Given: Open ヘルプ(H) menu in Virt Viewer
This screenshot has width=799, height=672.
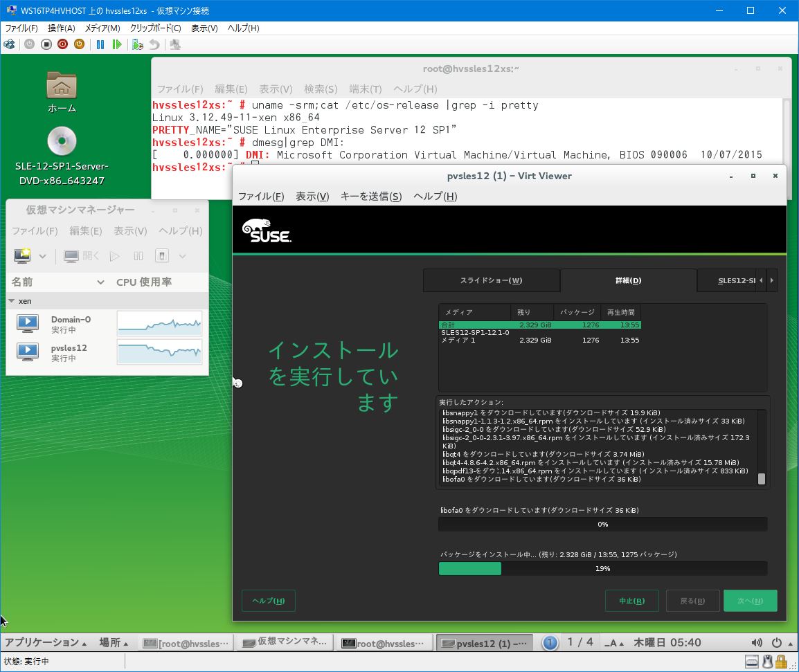Looking at the screenshot, I should pos(436,196).
